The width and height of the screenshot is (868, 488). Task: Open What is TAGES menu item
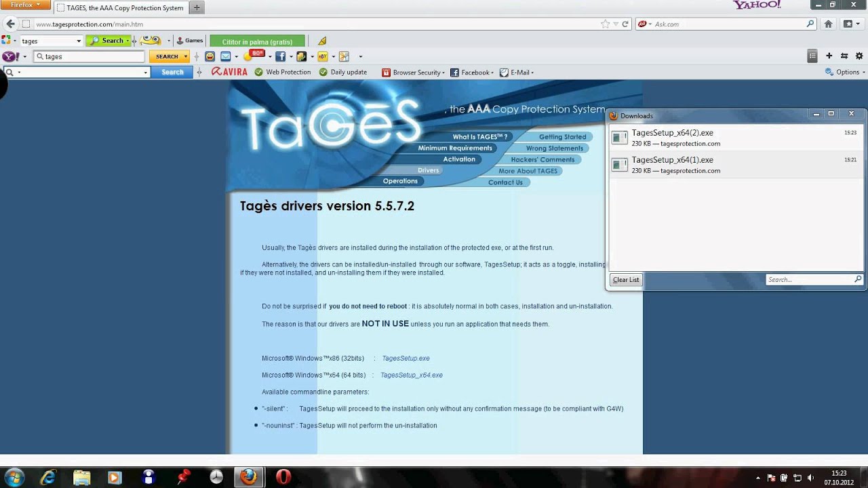480,137
